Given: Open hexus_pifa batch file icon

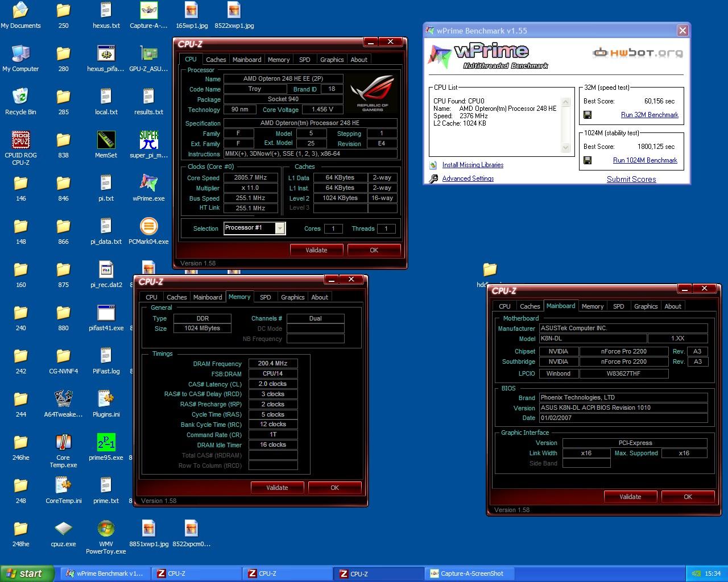Looking at the screenshot, I should pos(106,54).
